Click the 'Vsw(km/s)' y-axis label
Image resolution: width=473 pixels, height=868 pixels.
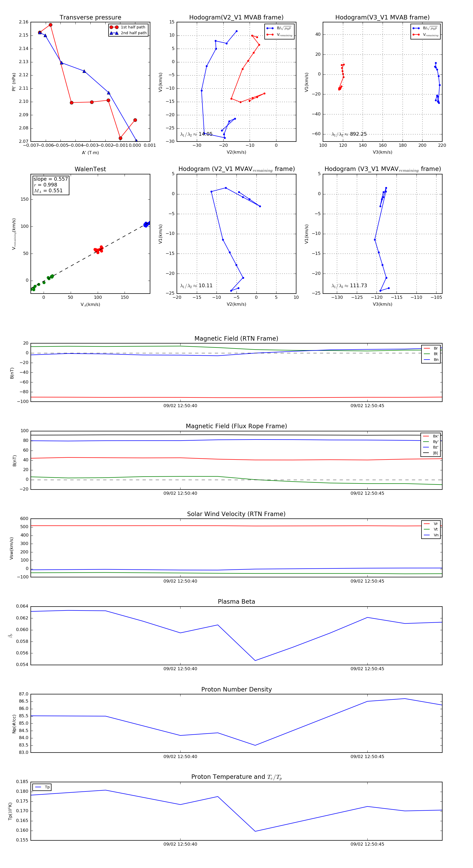pos(12,549)
